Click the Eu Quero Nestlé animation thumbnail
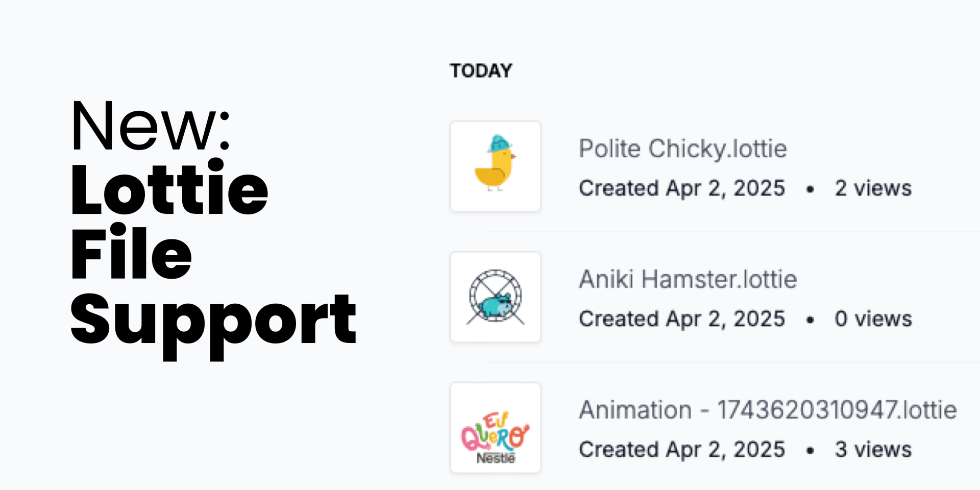 click(495, 428)
